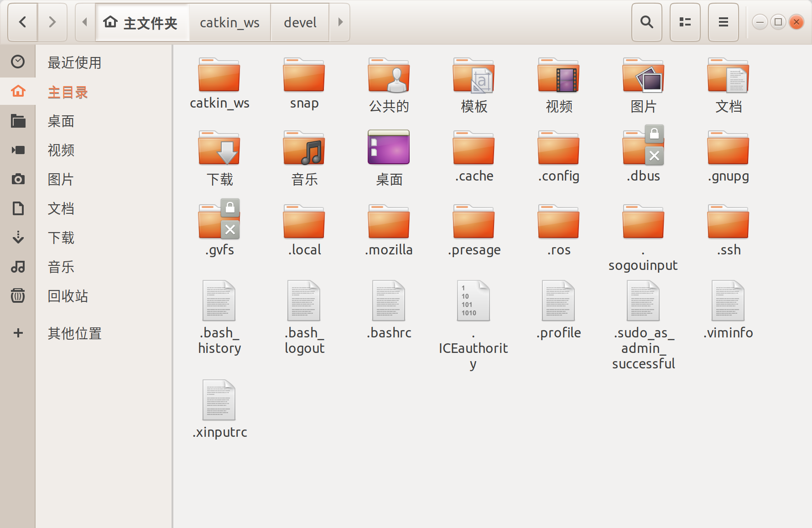Image resolution: width=812 pixels, height=528 pixels.
Task: Click the plus icon for other locations
Action: point(18,333)
